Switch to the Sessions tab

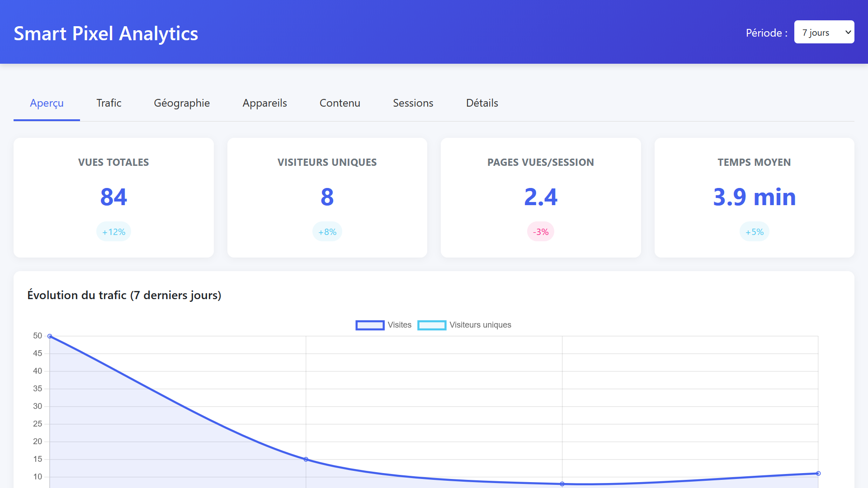[x=413, y=103]
